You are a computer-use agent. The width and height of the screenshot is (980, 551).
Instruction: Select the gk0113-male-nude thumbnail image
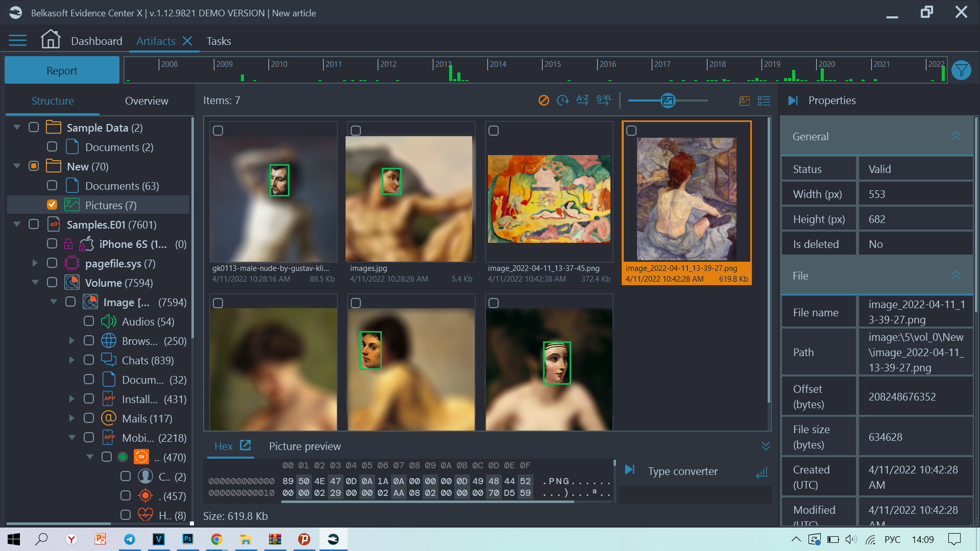(x=274, y=199)
